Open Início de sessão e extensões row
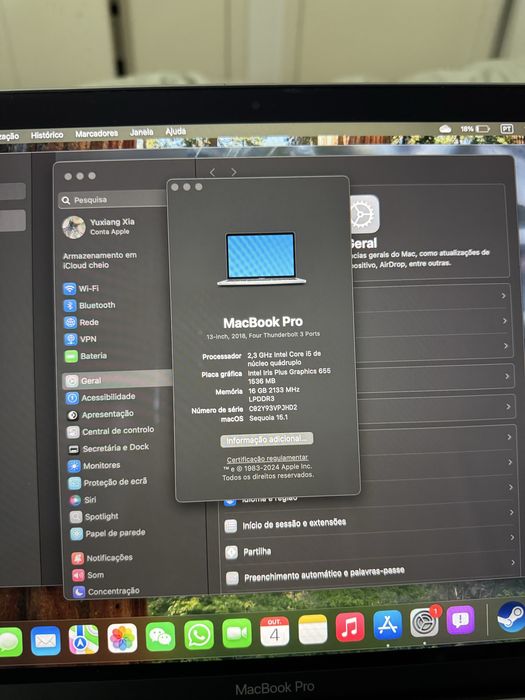Image resolution: width=525 pixels, height=700 pixels. tap(369, 525)
